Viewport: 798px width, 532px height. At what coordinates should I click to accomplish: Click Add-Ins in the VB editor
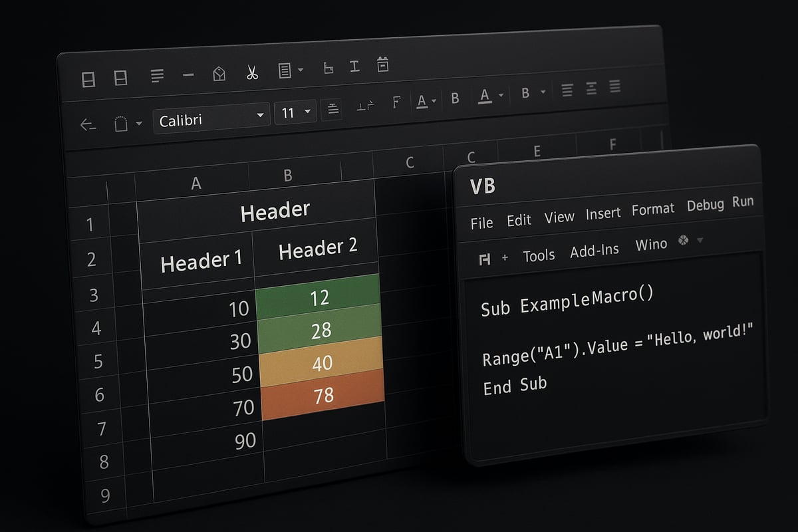[x=595, y=250]
